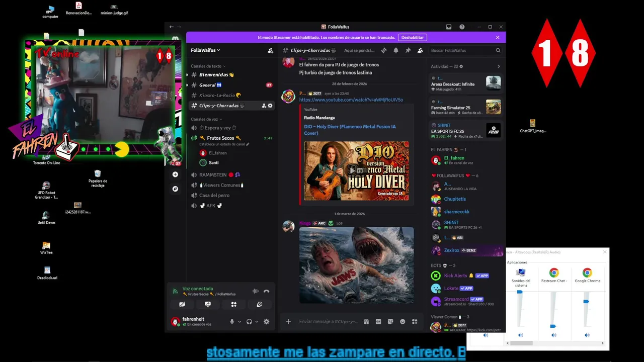
Task: Join Casa del perro voice channel
Action: (x=231, y=195)
